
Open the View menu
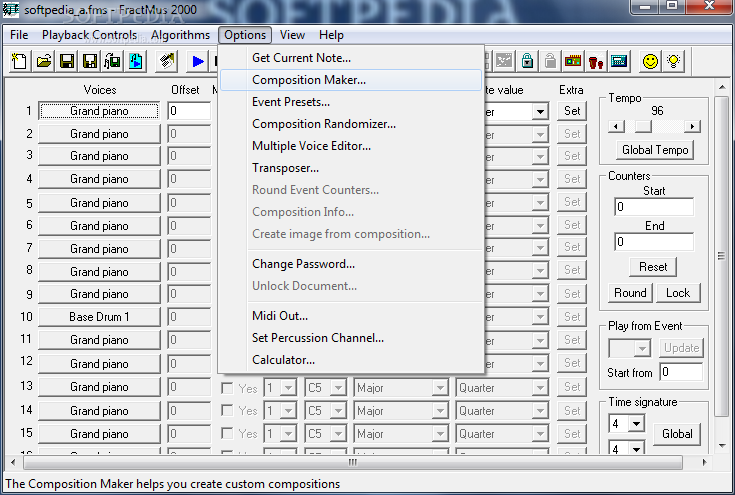pos(292,35)
